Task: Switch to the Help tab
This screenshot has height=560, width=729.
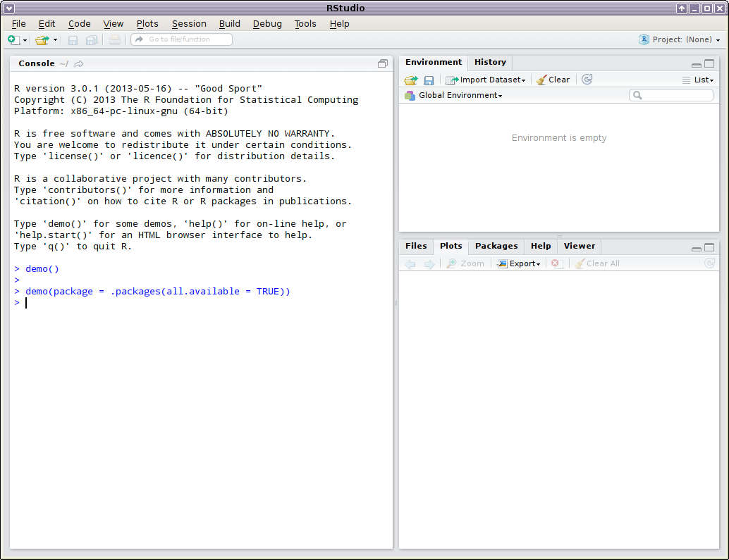Action: tap(541, 246)
